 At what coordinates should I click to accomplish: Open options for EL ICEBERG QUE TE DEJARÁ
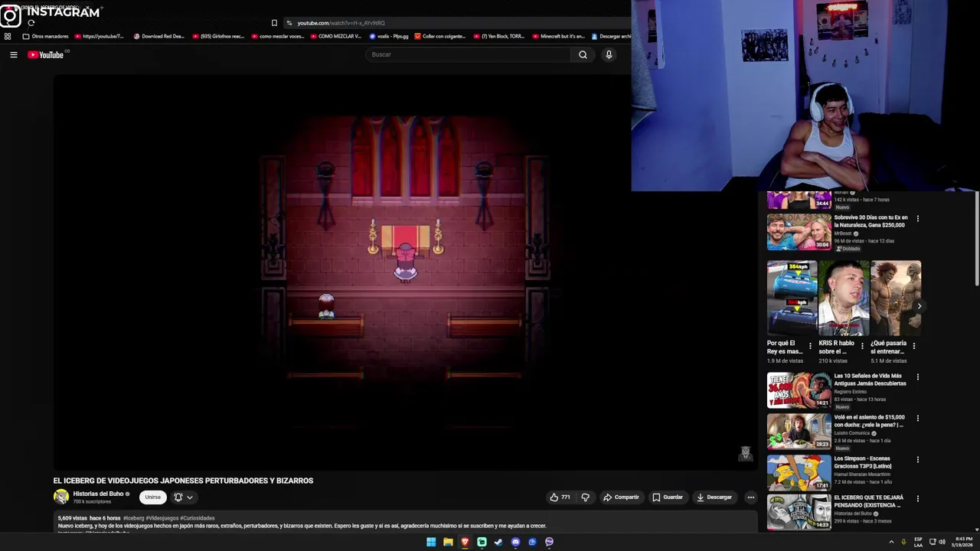918,499
